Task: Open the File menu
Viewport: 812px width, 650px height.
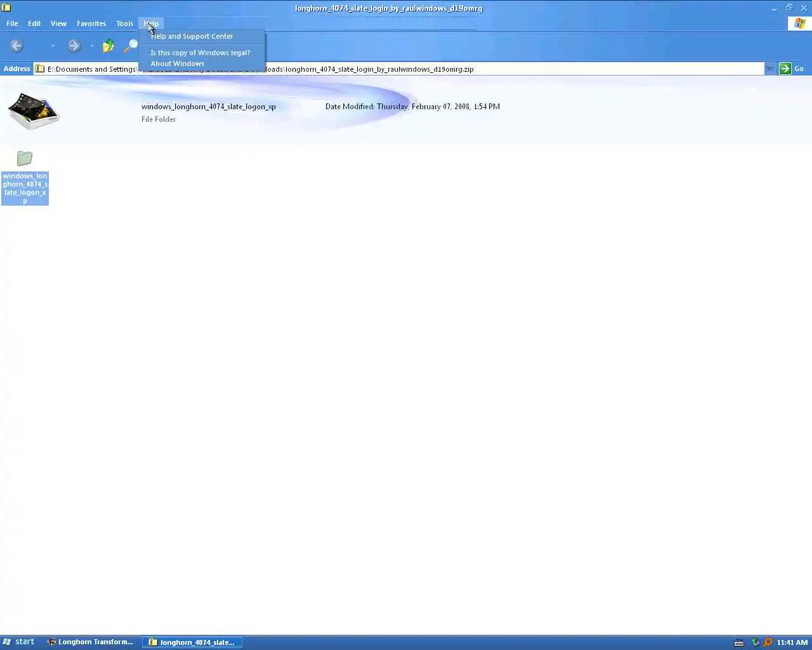Action: (12, 23)
